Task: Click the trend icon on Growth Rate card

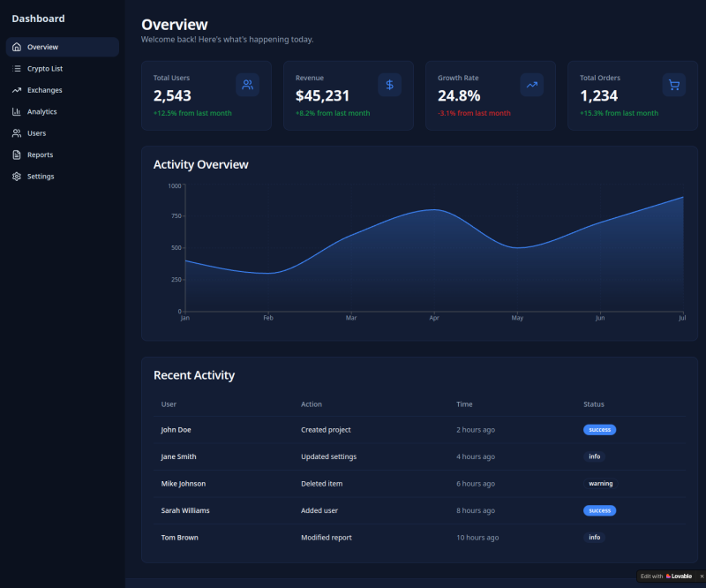Action: tap(532, 85)
